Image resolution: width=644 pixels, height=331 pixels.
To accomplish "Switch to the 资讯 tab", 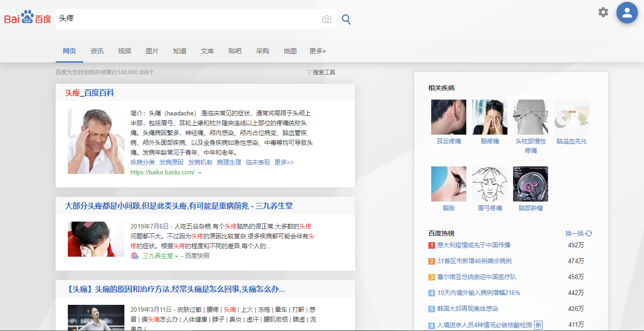I will click(97, 51).
